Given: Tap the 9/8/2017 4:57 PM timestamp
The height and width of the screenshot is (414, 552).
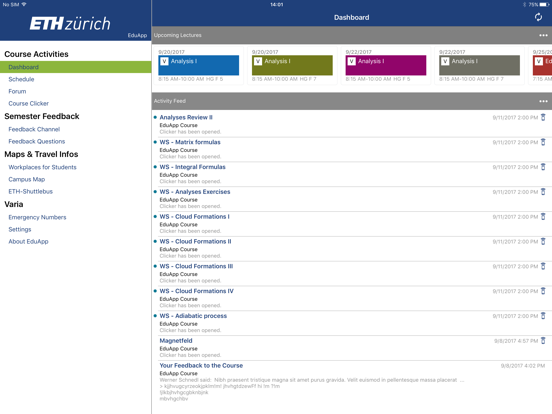Looking at the screenshot, I should click(x=516, y=341).
